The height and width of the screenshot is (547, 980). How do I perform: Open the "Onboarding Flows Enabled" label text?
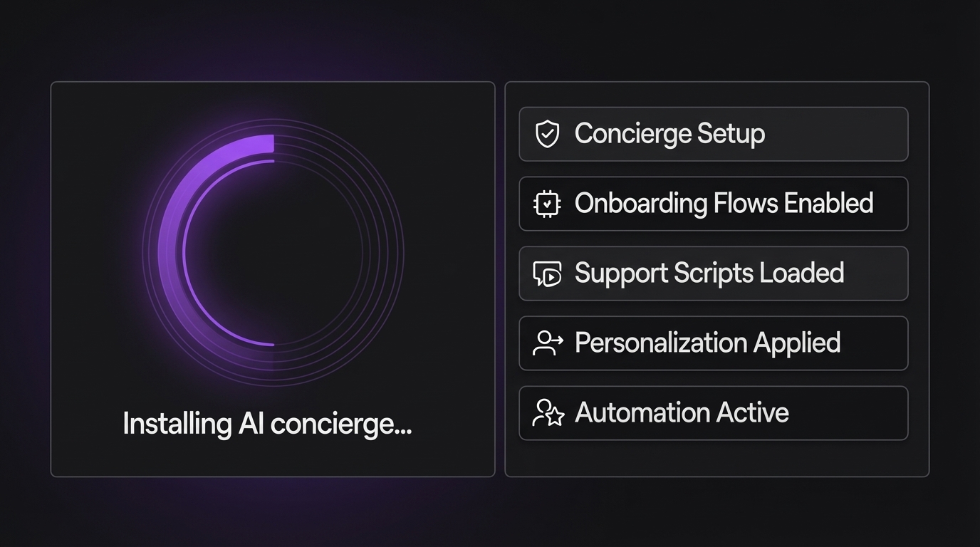pos(724,204)
